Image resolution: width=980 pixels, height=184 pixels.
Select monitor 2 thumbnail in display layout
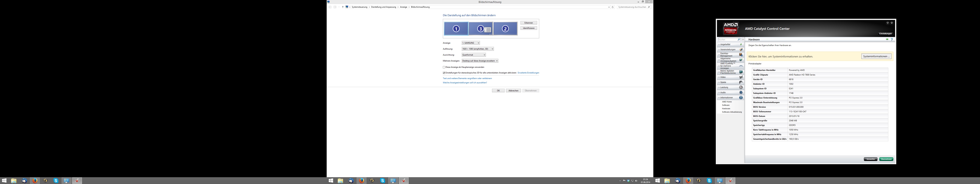[505, 29]
